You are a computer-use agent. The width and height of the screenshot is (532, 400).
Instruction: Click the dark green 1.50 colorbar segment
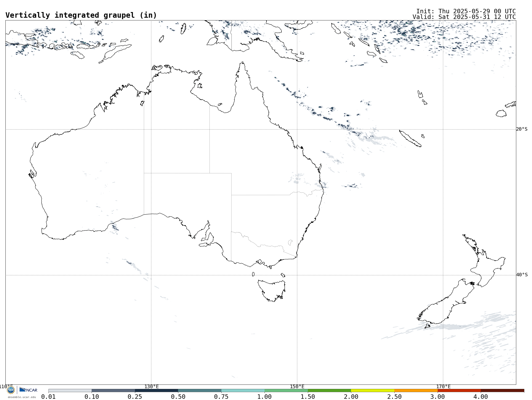330,391
